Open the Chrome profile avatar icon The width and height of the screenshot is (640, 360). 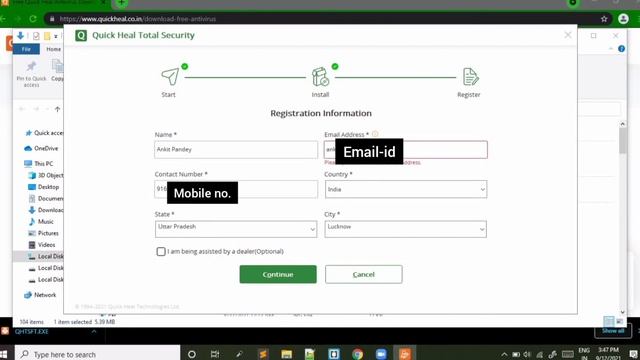point(623,18)
